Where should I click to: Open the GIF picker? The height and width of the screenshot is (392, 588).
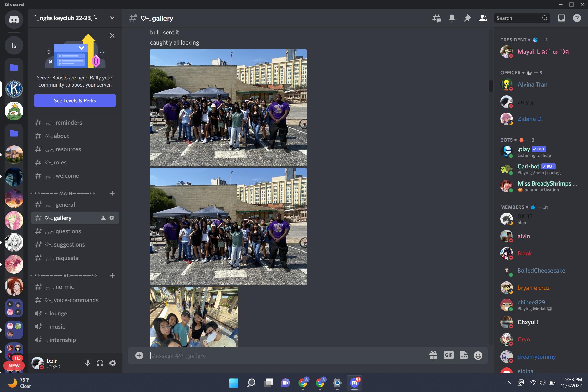click(449, 355)
